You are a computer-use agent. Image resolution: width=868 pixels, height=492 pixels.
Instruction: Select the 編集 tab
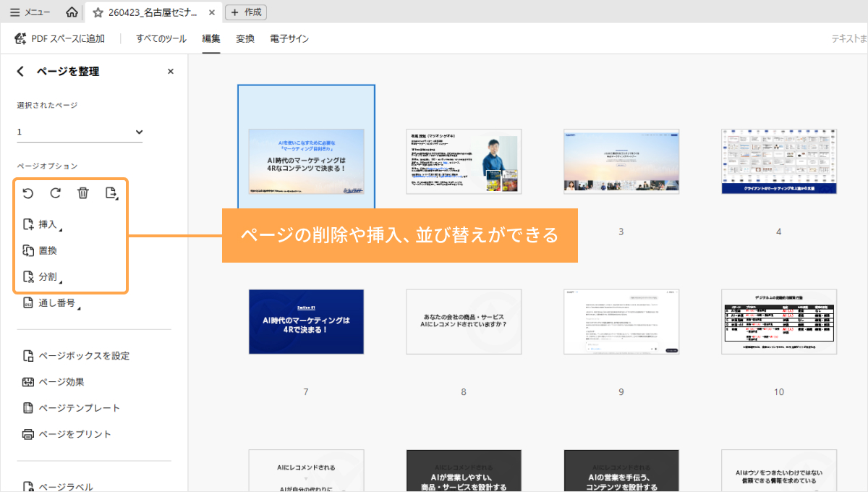pos(211,38)
